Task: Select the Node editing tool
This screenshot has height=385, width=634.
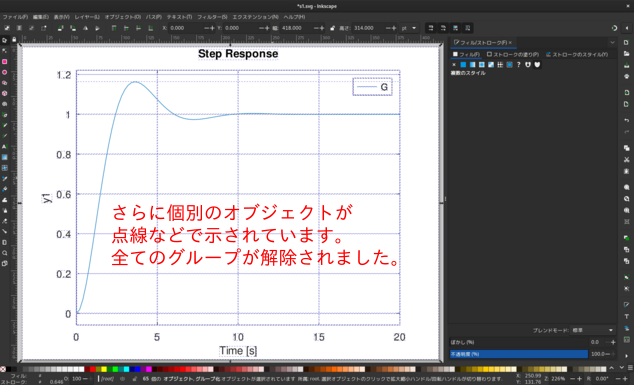Action: tap(4, 51)
